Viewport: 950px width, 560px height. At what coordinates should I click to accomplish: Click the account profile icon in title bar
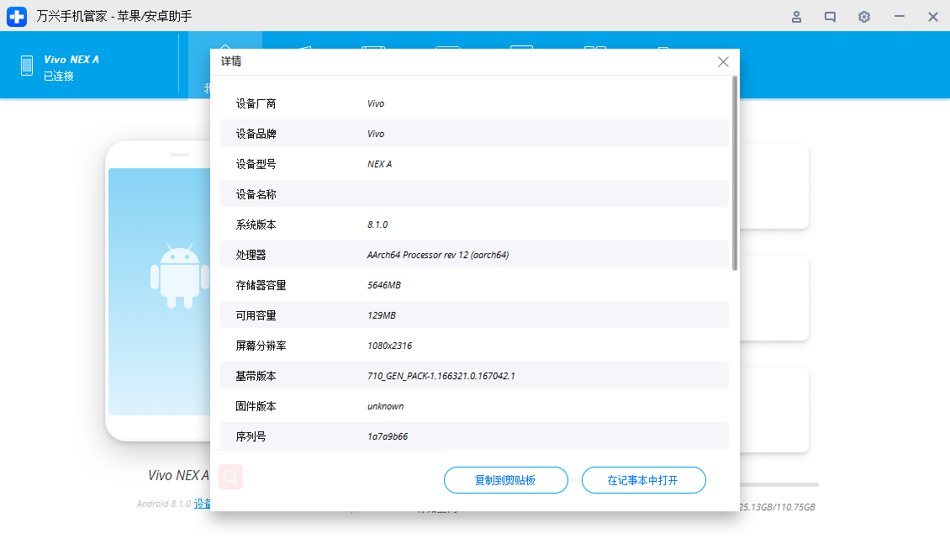click(796, 17)
